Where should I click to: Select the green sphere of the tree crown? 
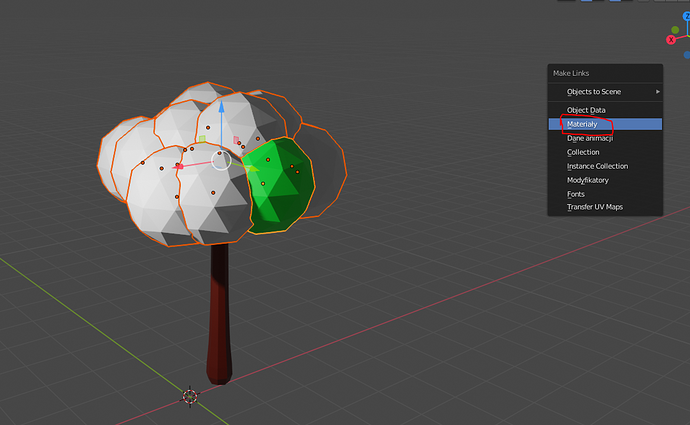[x=278, y=185]
